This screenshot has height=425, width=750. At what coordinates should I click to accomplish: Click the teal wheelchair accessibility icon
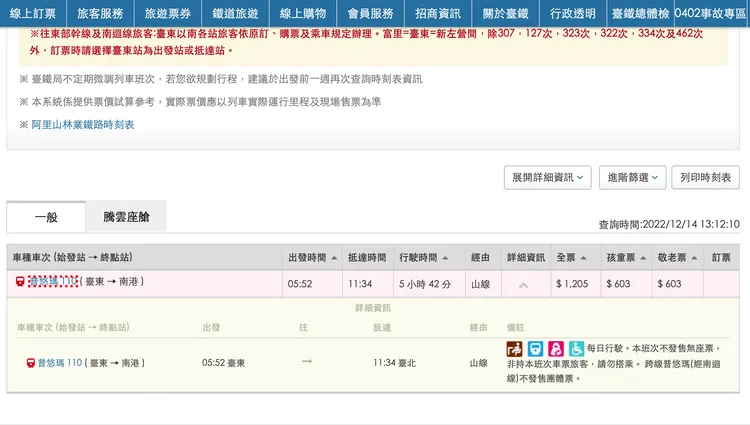(x=576, y=349)
